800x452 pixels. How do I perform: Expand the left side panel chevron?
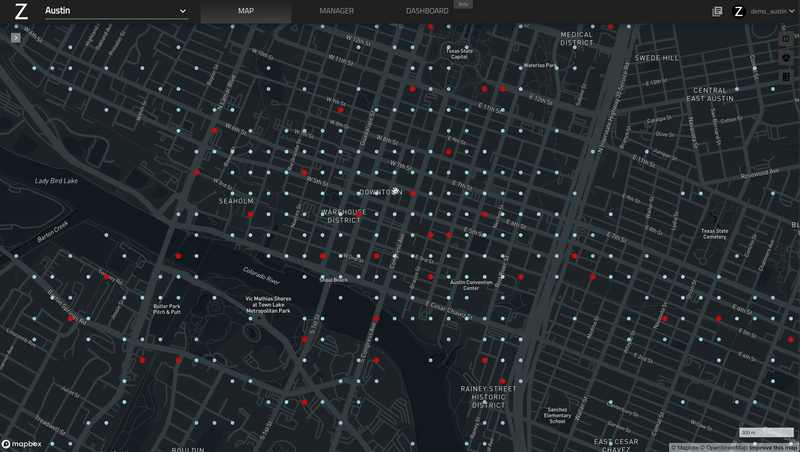16,38
